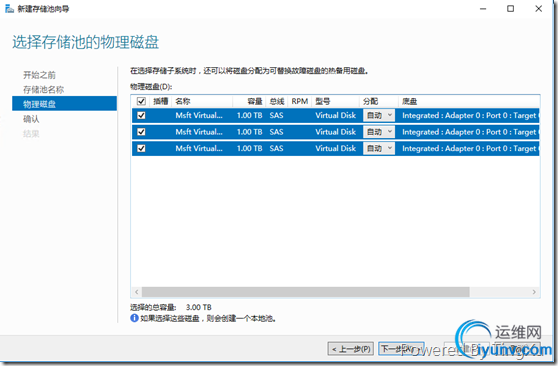
Task: Click the blue info icon beside the local pool note
Action: pos(134,318)
